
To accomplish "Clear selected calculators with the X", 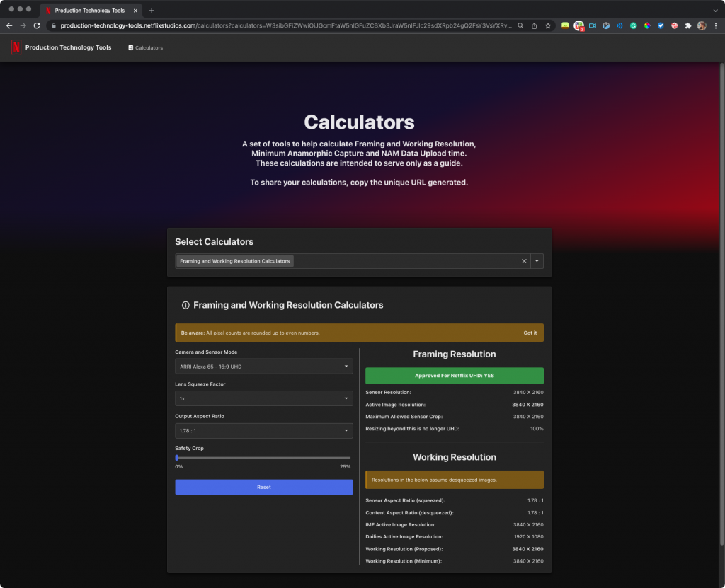I will click(524, 261).
